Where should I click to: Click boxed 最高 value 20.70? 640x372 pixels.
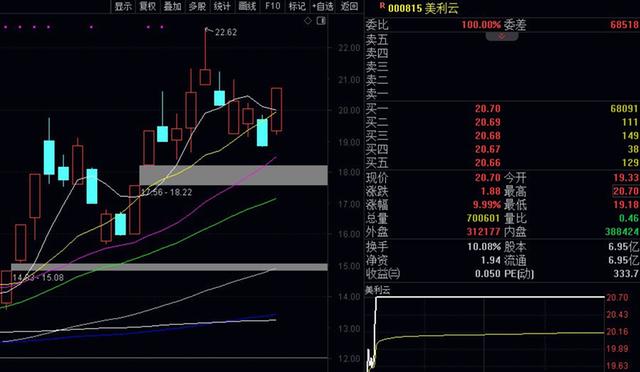[626, 191]
